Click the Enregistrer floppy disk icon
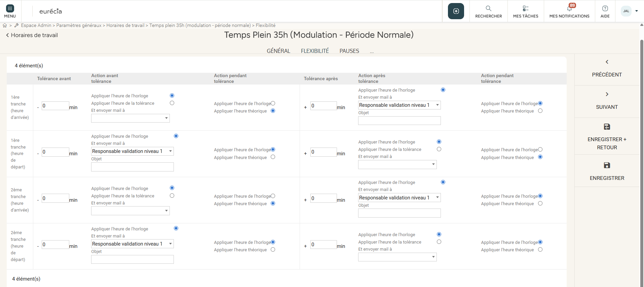644x287 pixels. click(607, 165)
